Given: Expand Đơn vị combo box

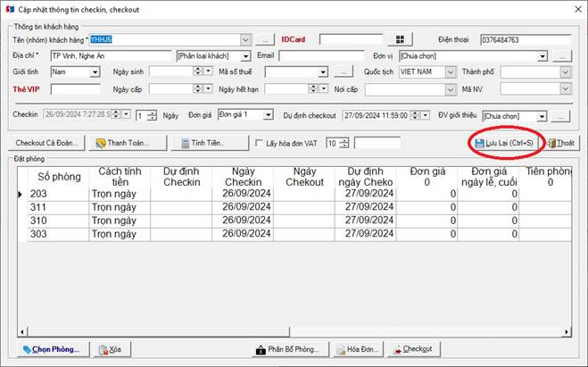Looking at the screenshot, I should pos(542,56).
